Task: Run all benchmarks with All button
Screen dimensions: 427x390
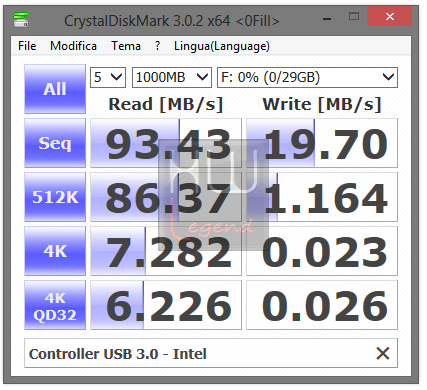Action: click(55, 89)
